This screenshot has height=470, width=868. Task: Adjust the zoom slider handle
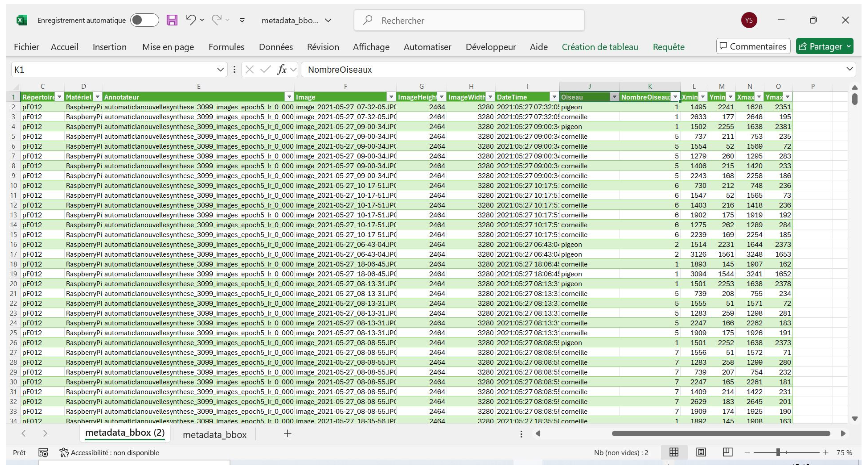[778, 452]
